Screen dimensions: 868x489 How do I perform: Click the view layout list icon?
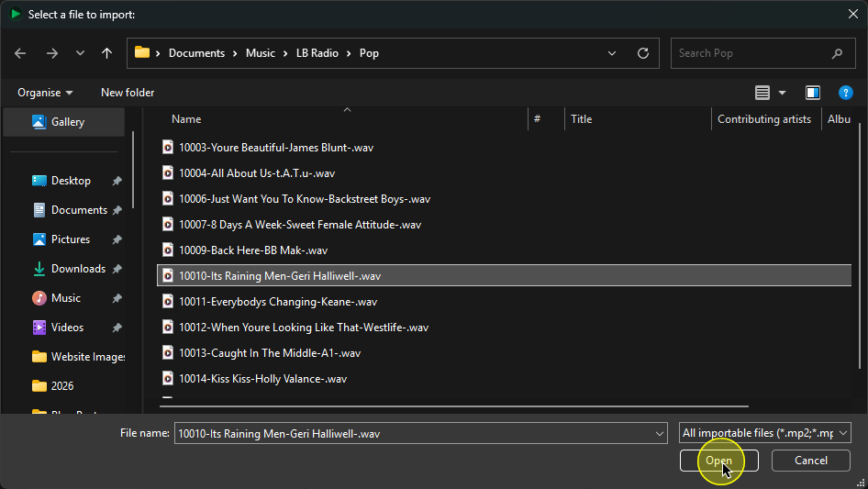762,93
